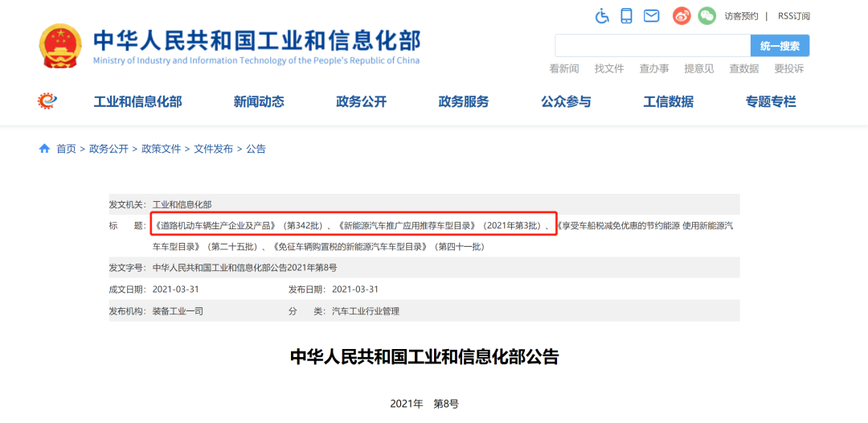Open 政务服务 navigation menu
The image size is (868, 423).
click(464, 102)
